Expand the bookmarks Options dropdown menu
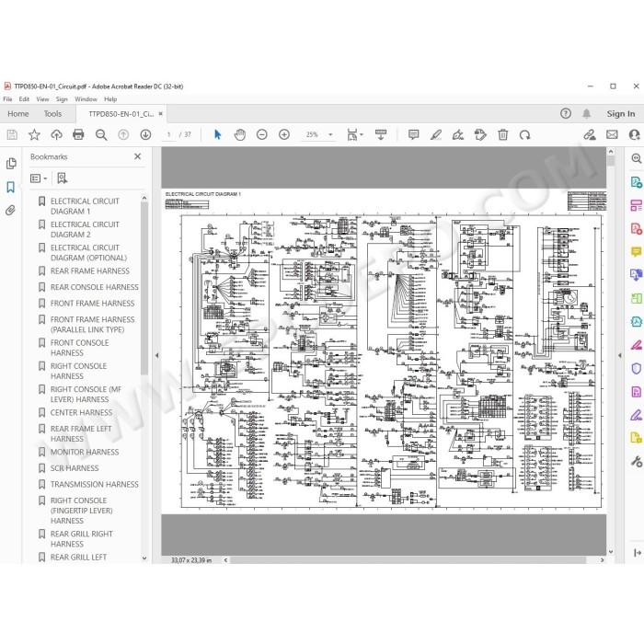The image size is (644, 644). [x=39, y=178]
